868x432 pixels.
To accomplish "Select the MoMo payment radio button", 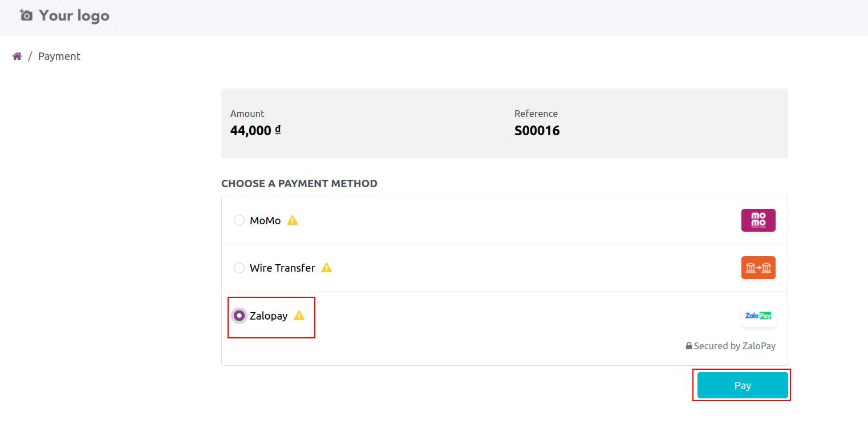I will [240, 220].
